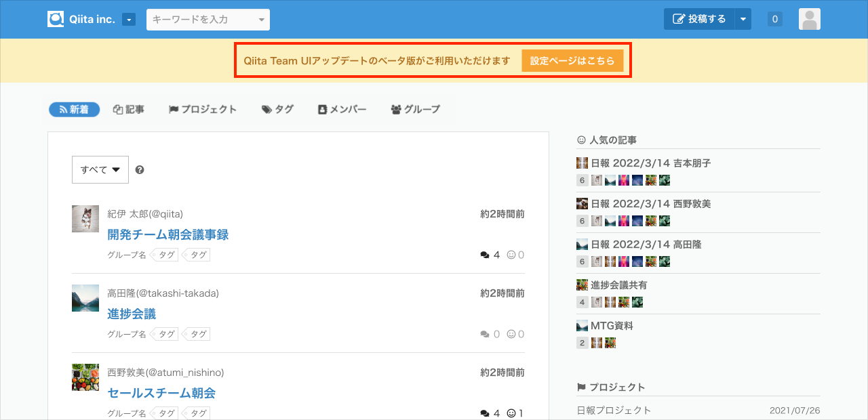
Task: Open 日報プロジェクト in project list
Action: pyautogui.click(x=614, y=411)
